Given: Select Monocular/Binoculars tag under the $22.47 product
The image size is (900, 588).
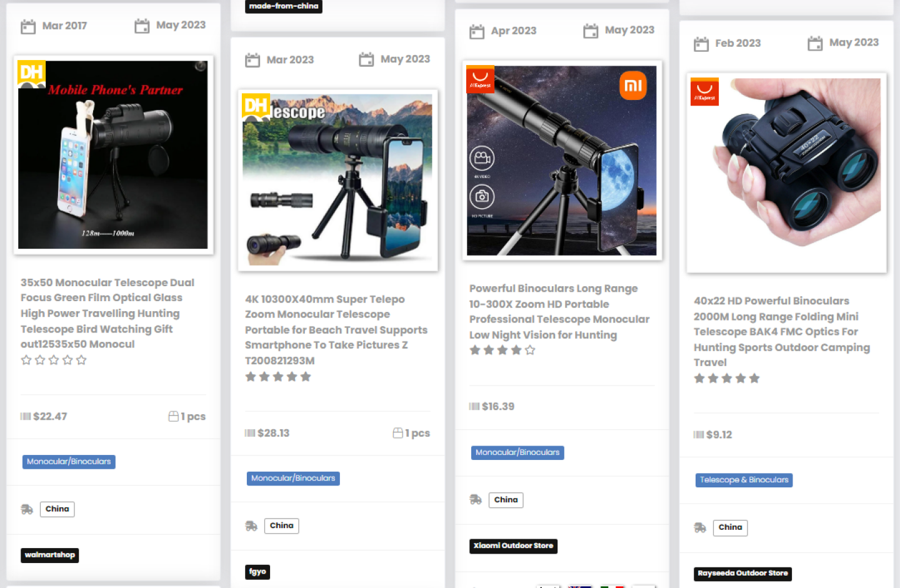Looking at the screenshot, I should coord(69,462).
